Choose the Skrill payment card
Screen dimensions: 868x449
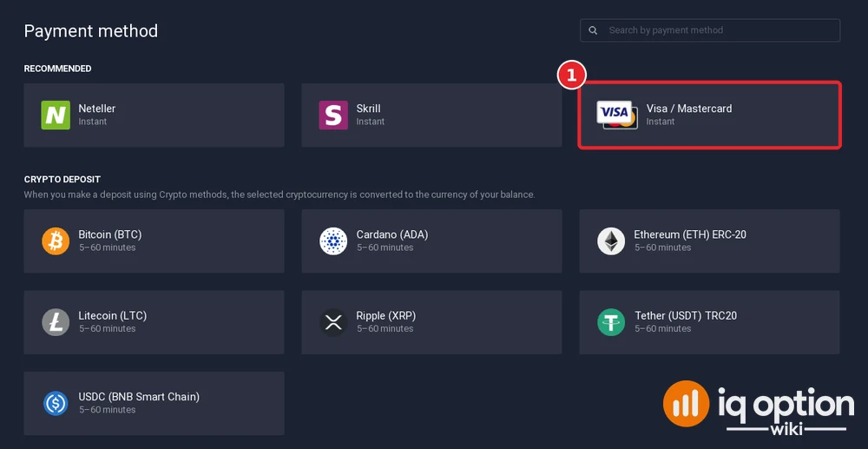(x=431, y=116)
